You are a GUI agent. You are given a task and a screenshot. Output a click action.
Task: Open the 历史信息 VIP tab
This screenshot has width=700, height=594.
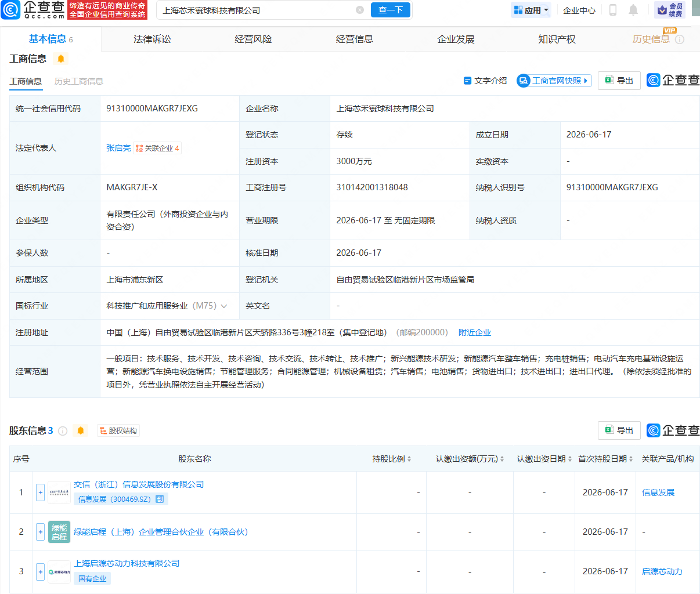(x=651, y=39)
